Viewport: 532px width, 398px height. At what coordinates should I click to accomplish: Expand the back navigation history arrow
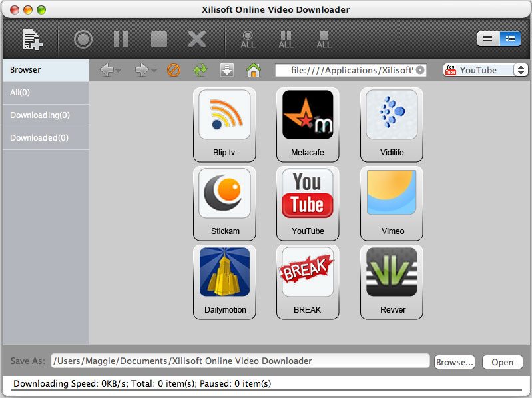click(x=119, y=71)
